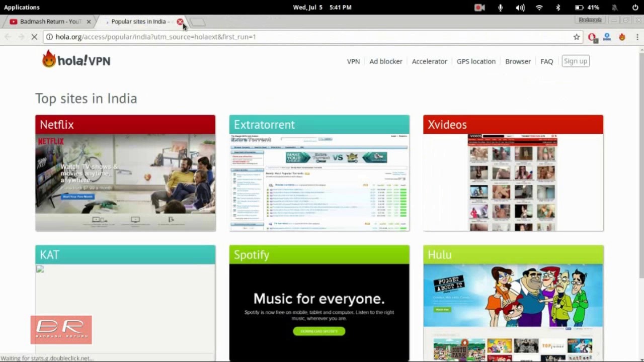Open Wi-Fi network menu
This screenshot has height=362, width=644.
(x=539, y=8)
